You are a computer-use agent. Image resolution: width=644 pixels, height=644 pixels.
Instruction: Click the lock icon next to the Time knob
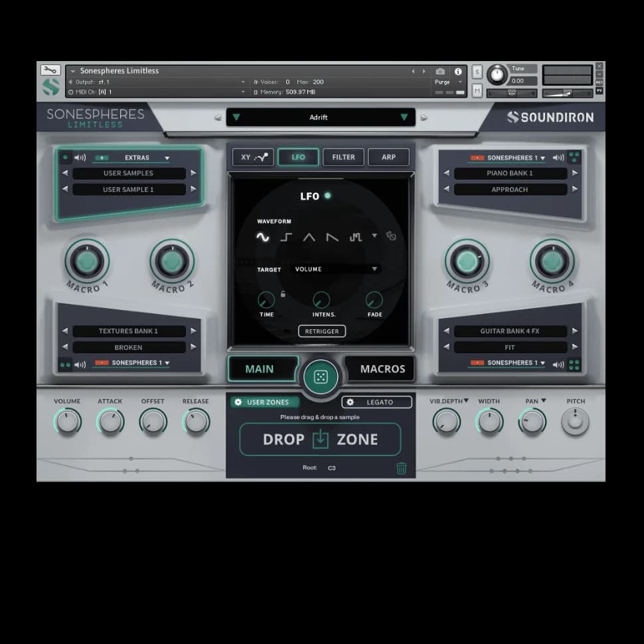282,294
